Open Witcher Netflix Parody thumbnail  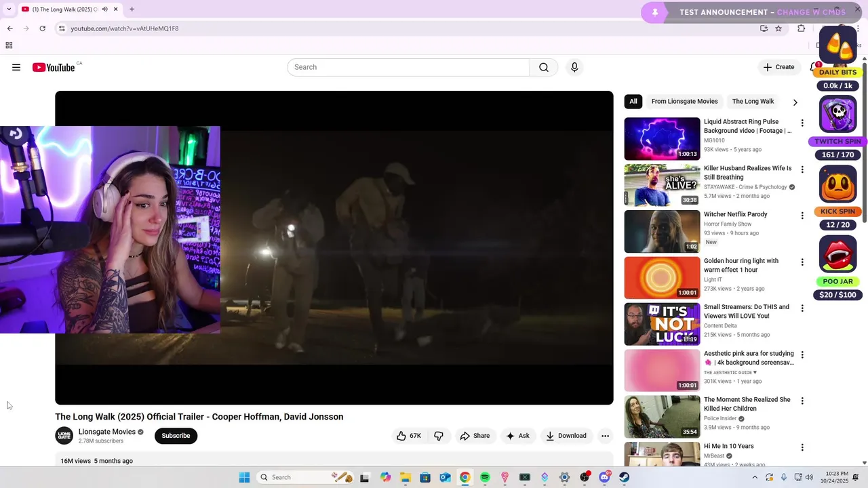point(662,231)
